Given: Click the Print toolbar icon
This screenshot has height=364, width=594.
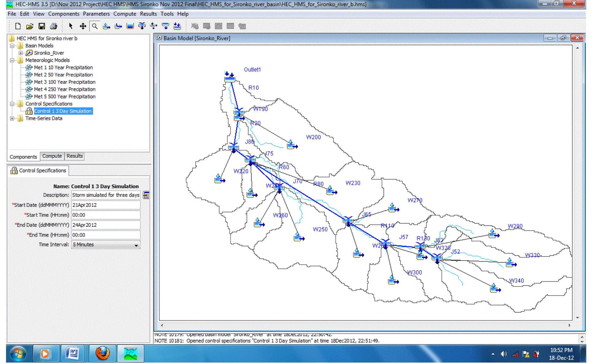Looking at the screenshot, I should (x=54, y=26).
